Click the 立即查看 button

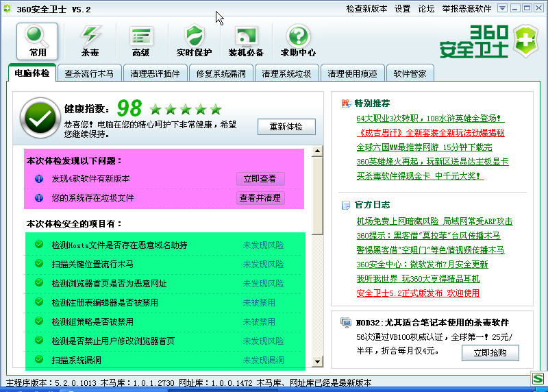(260, 179)
